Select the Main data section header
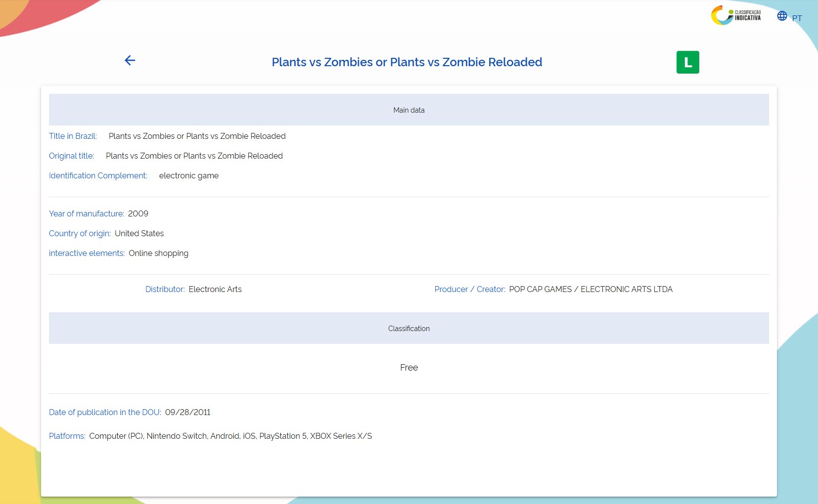The width and height of the screenshot is (818, 504). coord(409,110)
